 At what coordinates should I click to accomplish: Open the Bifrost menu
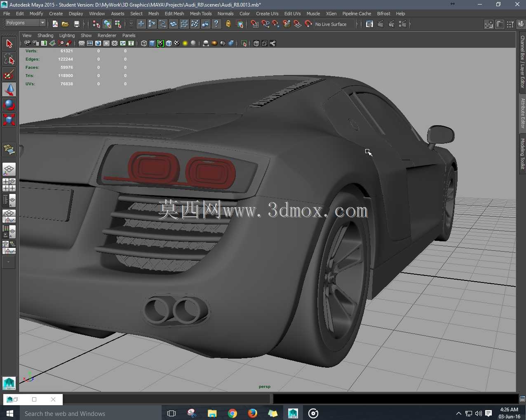[383, 14]
